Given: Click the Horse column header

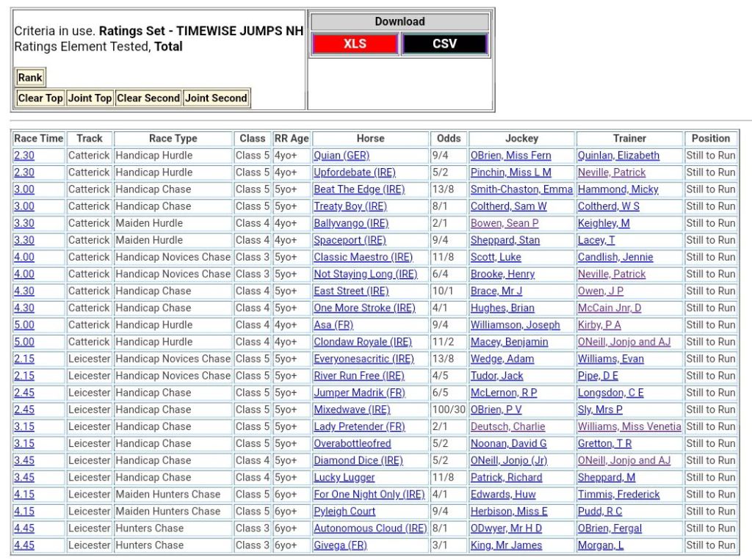Looking at the screenshot, I should [x=370, y=138].
